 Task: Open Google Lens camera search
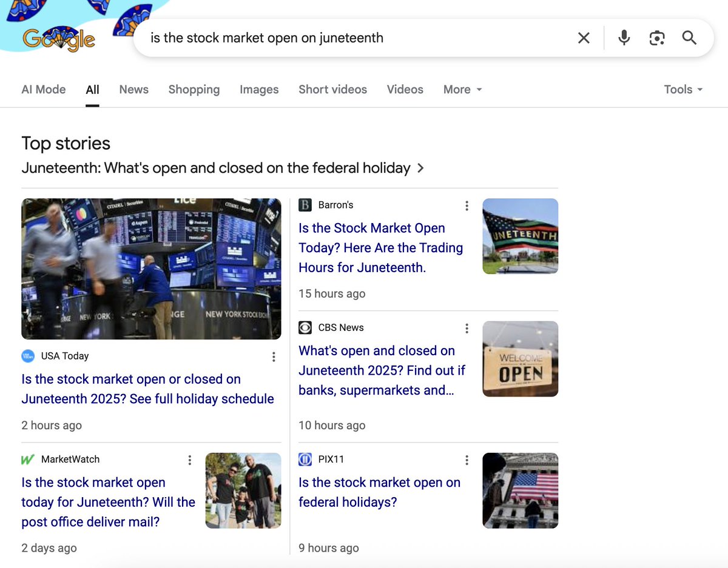click(657, 38)
